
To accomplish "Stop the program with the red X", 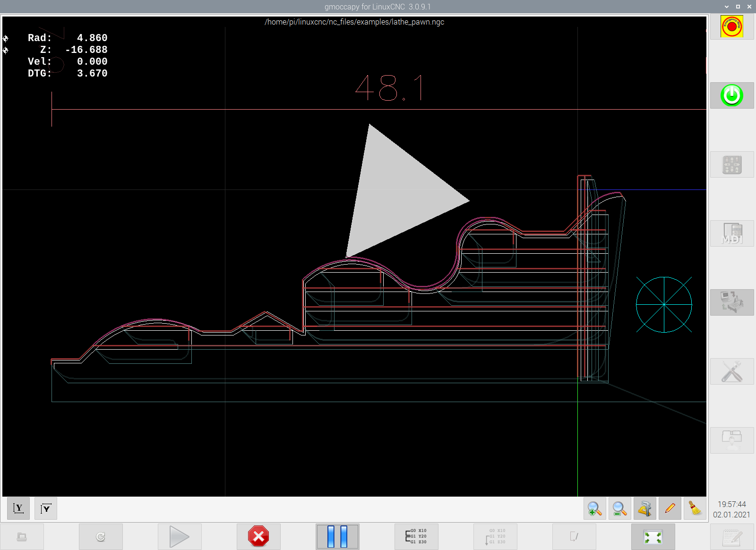I will (x=258, y=537).
